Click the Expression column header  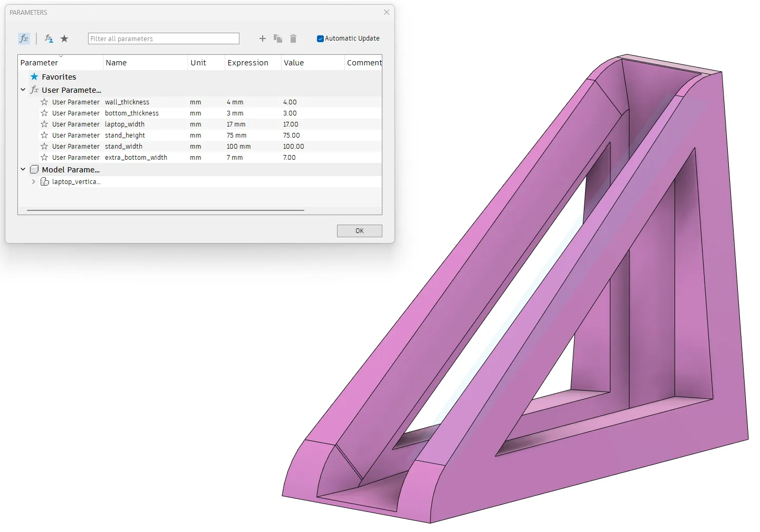pos(248,63)
